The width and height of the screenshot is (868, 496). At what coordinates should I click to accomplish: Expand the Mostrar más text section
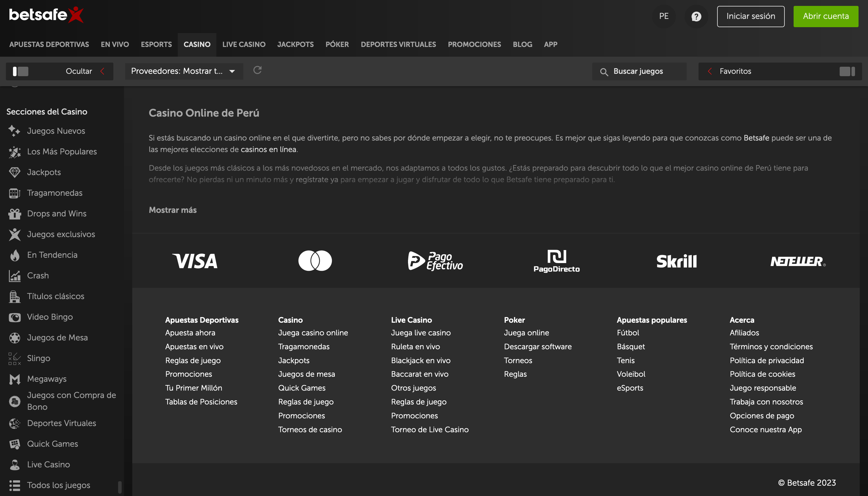(173, 210)
